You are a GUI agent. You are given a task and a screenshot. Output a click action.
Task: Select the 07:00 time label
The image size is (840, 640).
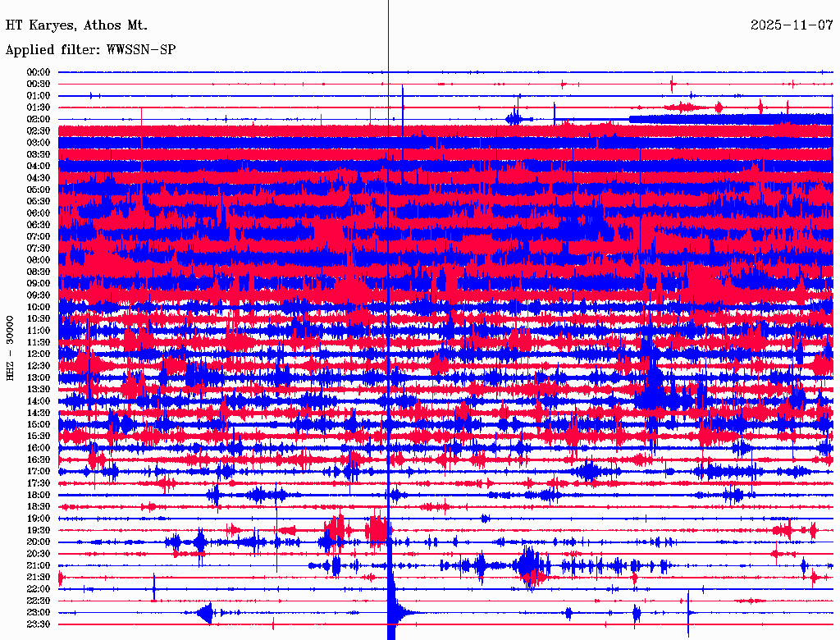39,237
